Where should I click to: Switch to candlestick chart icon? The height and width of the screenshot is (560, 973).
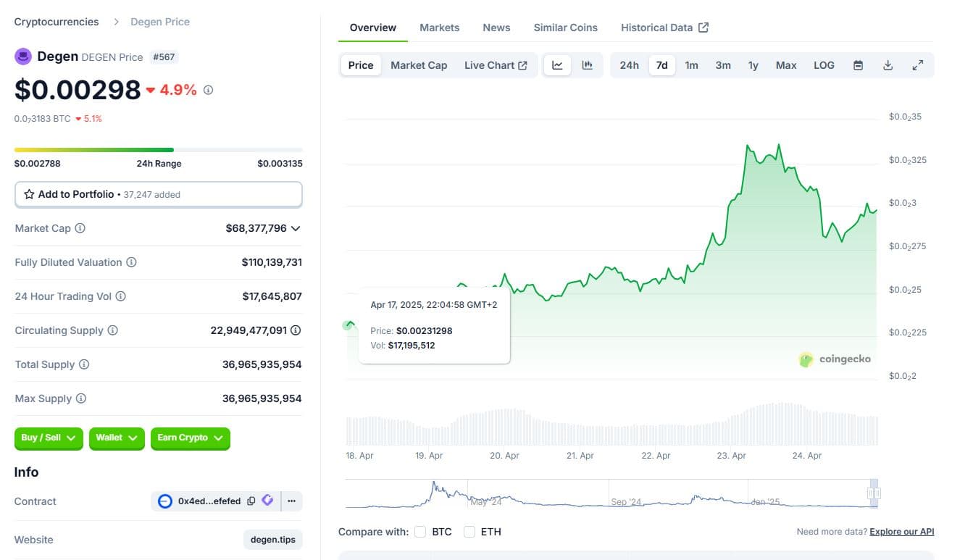(587, 65)
